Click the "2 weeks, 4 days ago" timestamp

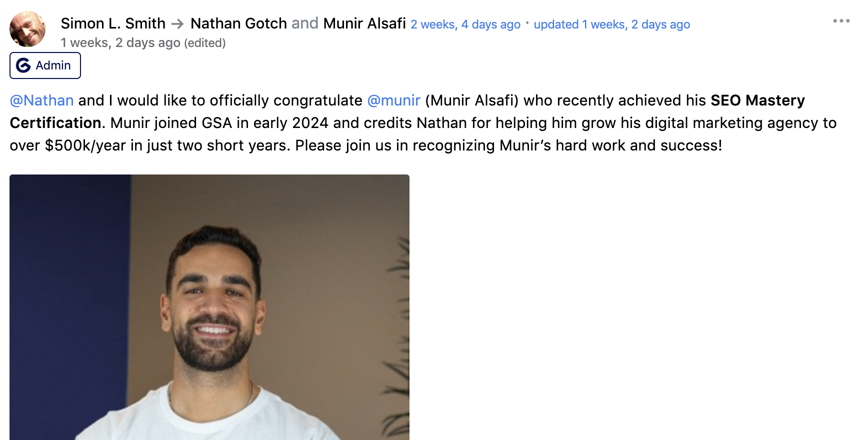pyautogui.click(x=465, y=24)
